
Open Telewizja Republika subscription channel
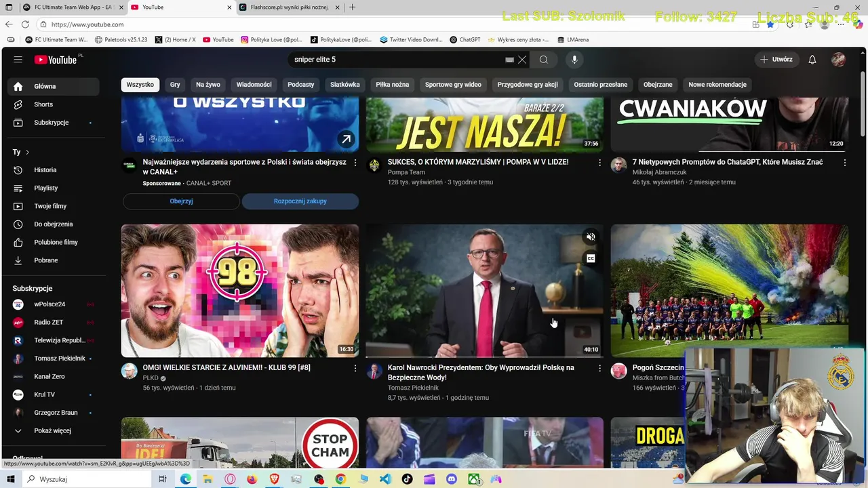[54, 340]
